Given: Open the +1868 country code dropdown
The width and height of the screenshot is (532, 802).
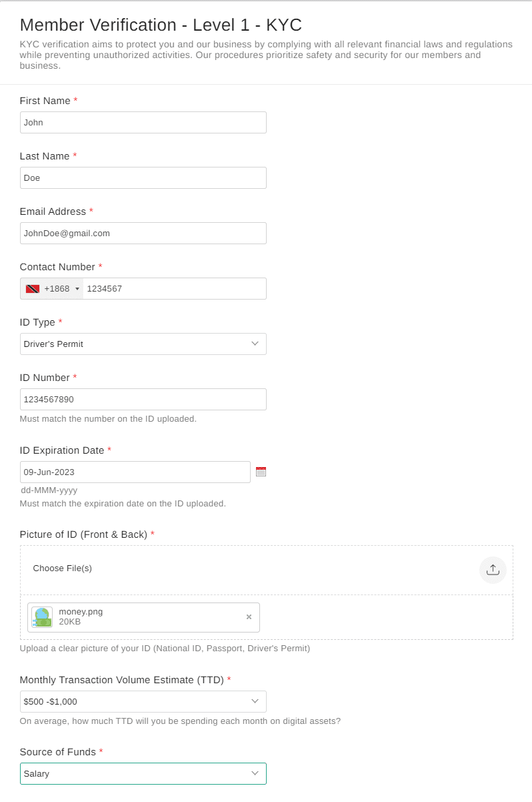Looking at the screenshot, I should (x=57, y=289).
